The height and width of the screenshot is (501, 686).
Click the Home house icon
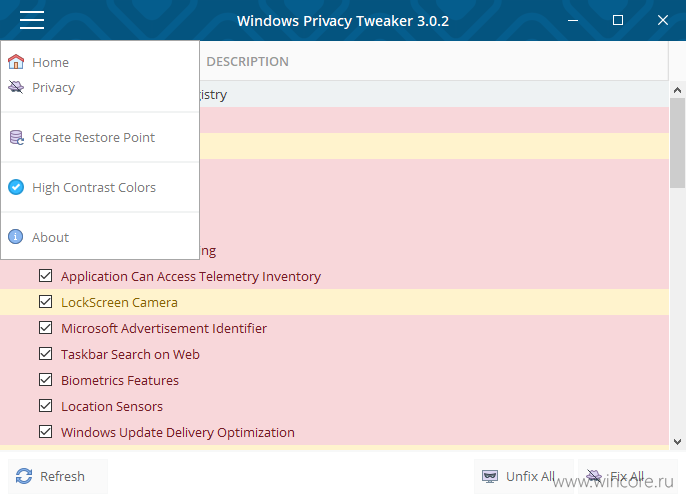(16, 62)
